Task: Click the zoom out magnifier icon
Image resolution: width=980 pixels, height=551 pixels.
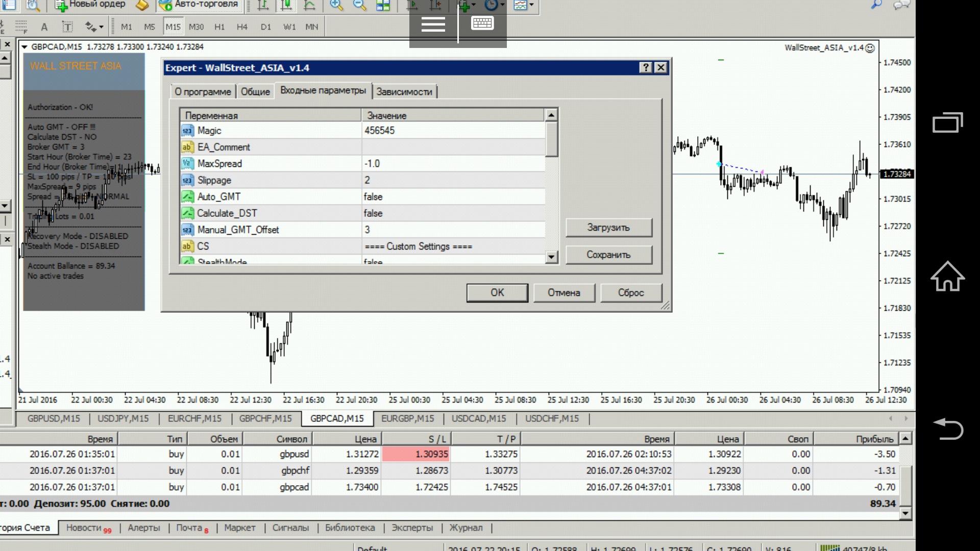Action: point(359,5)
